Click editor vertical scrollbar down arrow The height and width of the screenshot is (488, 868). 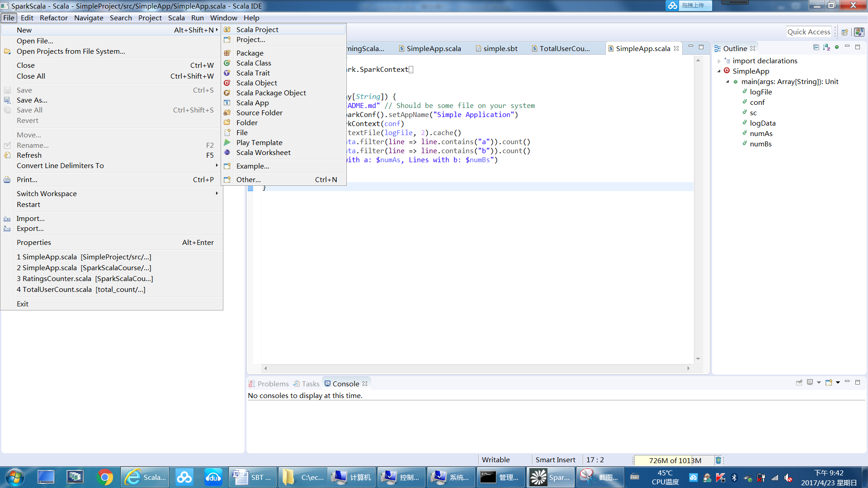[698, 359]
